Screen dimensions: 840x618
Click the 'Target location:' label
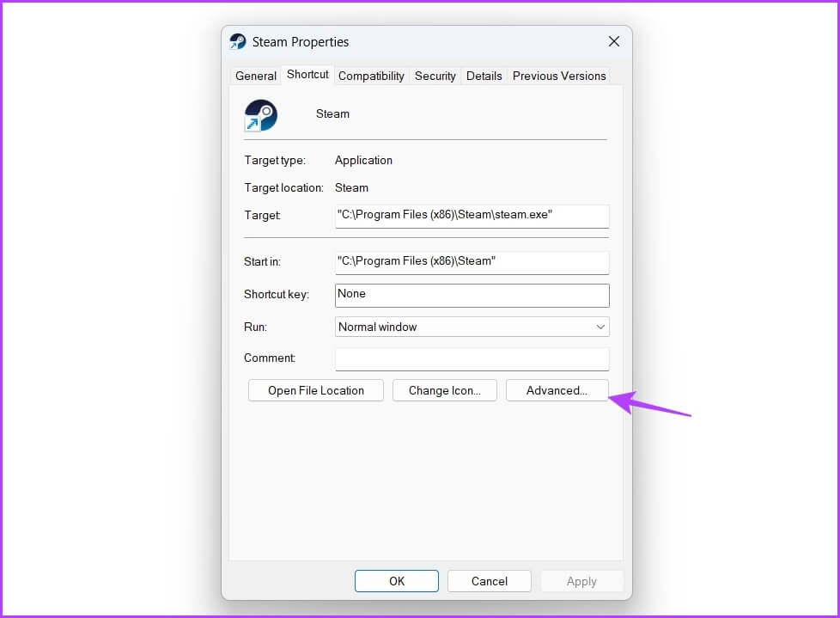(284, 187)
